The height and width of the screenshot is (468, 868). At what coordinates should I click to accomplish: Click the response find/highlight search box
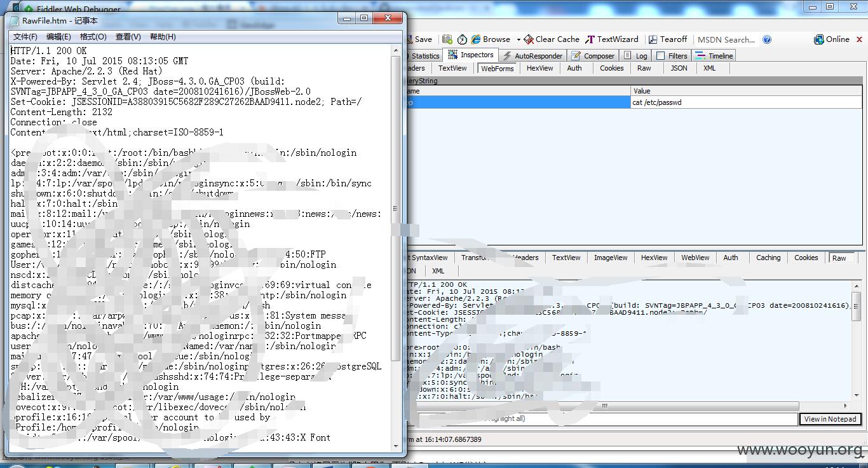coord(602,419)
